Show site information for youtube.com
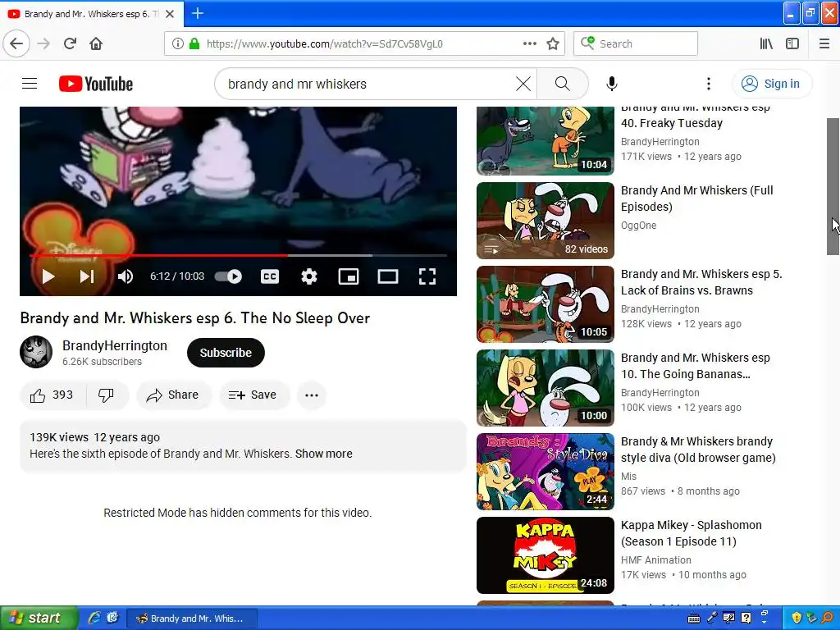 click(x=178, y=43)
